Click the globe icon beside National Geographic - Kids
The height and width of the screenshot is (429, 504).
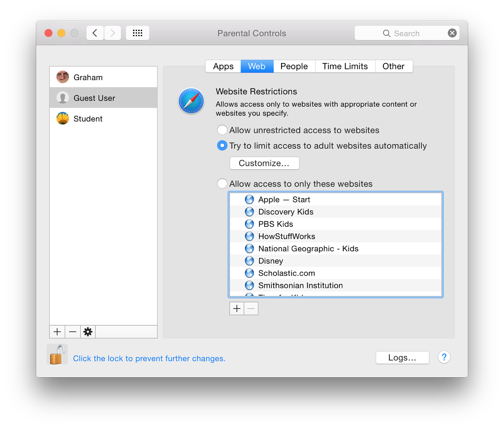pos(250,248)
